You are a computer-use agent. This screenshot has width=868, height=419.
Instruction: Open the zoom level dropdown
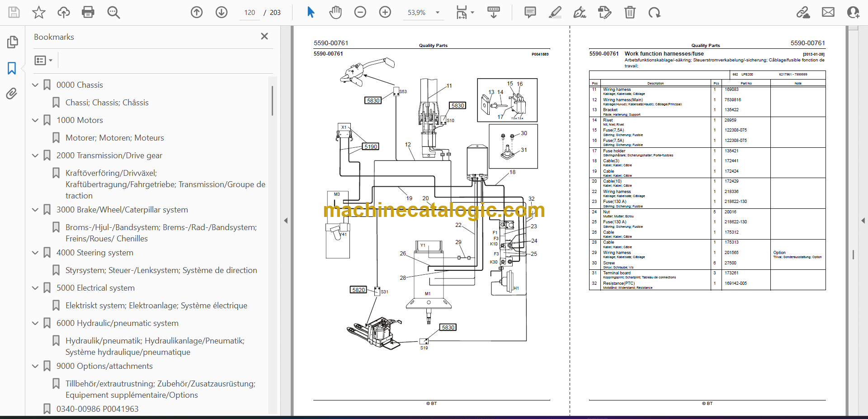[x=437, y=13]
